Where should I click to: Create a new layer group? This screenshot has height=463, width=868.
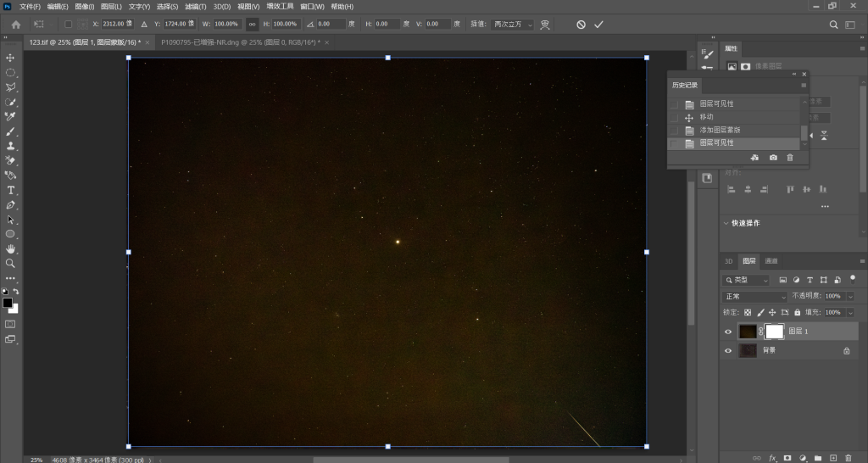[818, 458]
